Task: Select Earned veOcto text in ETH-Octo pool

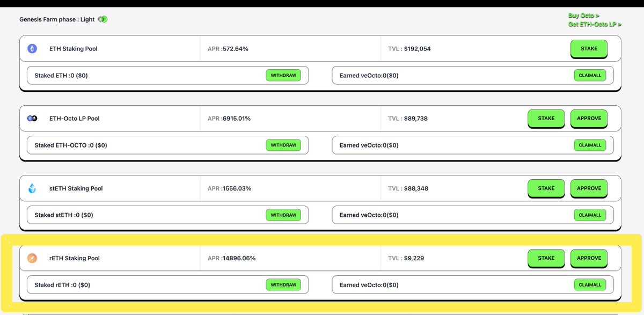Action: click(x=369, y=145)
